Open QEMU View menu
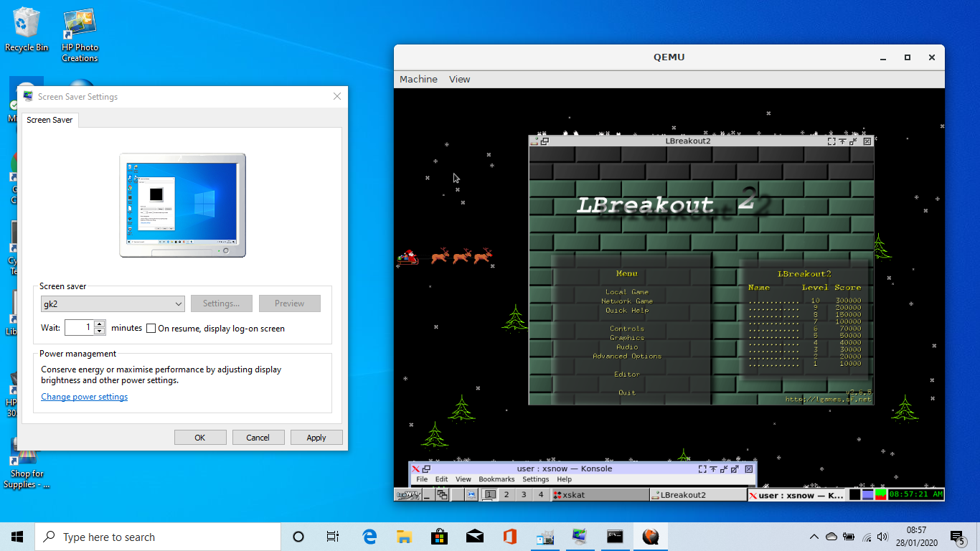This screenshot has width=980, height=551. click(459, 79)
